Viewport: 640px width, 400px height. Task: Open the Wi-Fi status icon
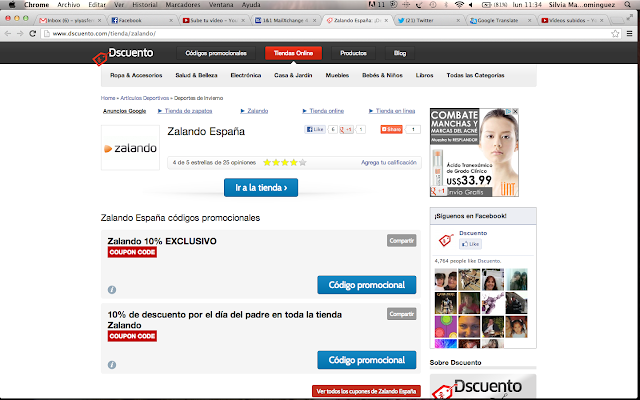(x=459, y=5)
